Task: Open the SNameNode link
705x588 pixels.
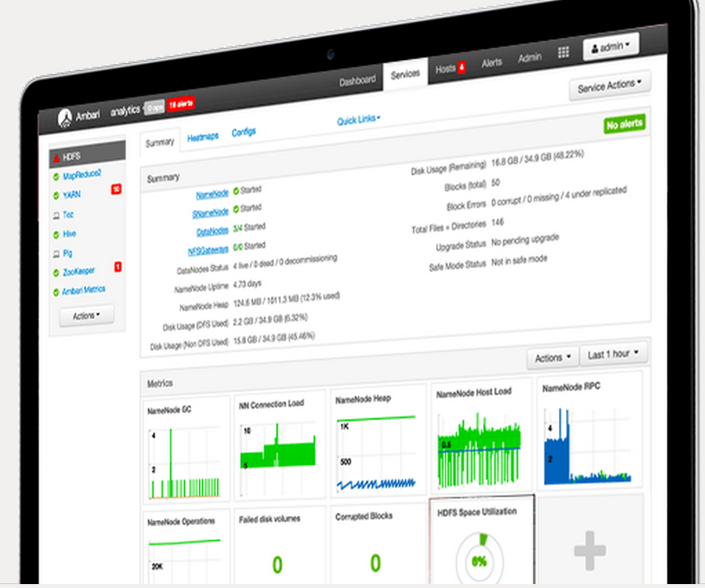Action: [211, 212]
